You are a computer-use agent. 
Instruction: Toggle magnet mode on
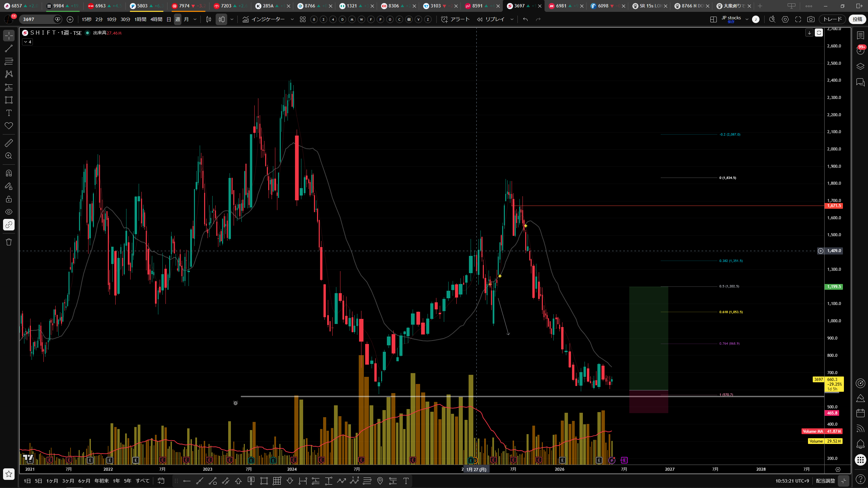[9, 173]
